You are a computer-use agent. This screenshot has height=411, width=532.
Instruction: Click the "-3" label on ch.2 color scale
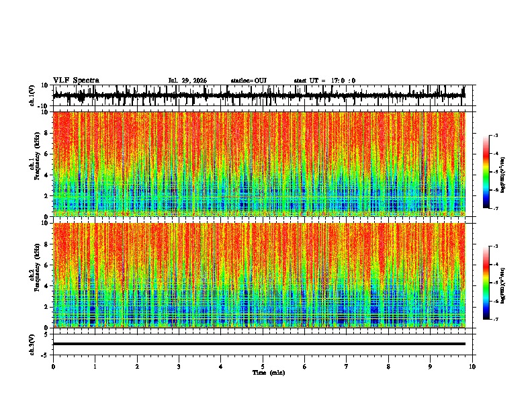pos(496,246)
